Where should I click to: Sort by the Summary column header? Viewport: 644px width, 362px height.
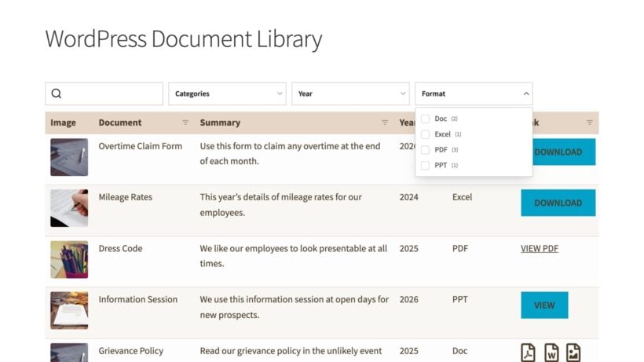(x=220, y=122)
